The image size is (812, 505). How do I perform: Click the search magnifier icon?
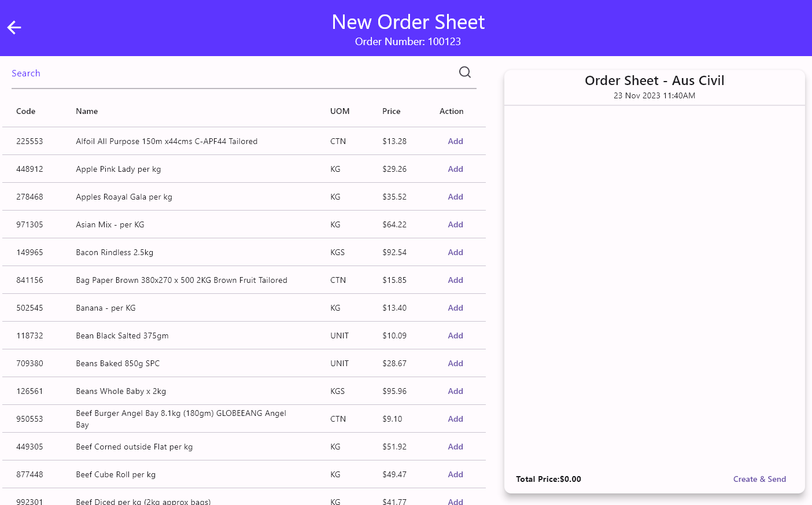464,72
